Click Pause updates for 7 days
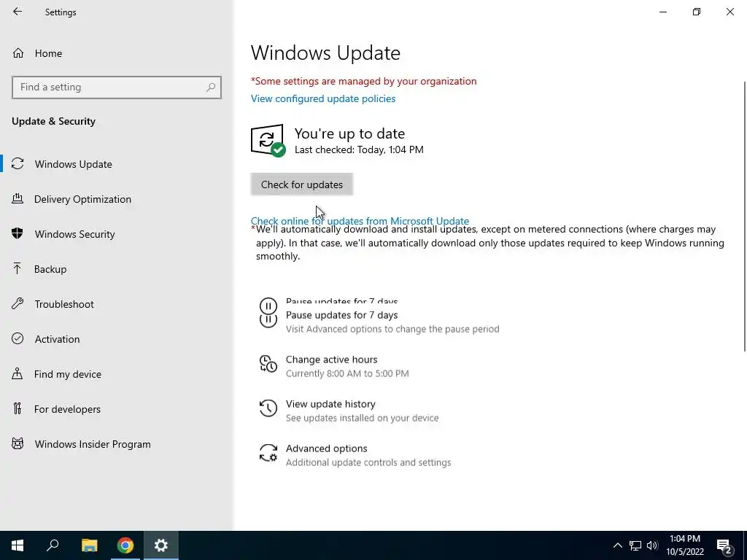747x560 pixels. click(x=341, y=315)
